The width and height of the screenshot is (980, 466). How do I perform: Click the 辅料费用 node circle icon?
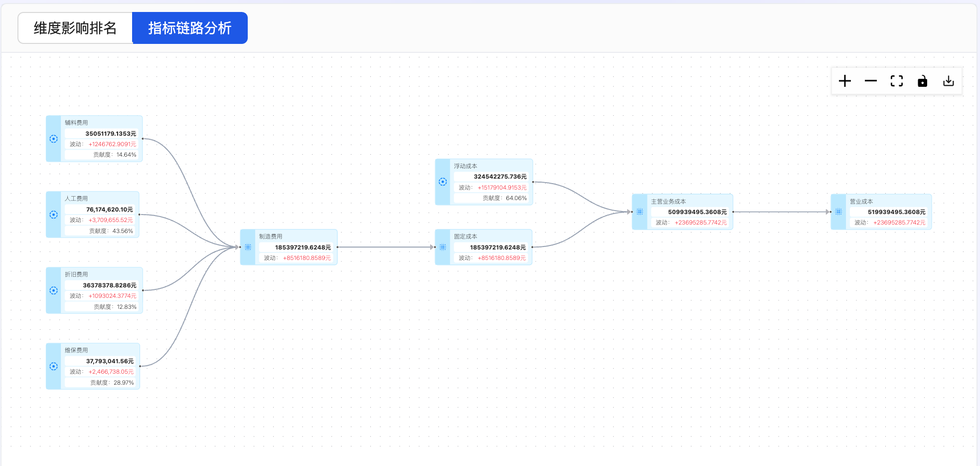pyautogui.click(x=54, y=139)
